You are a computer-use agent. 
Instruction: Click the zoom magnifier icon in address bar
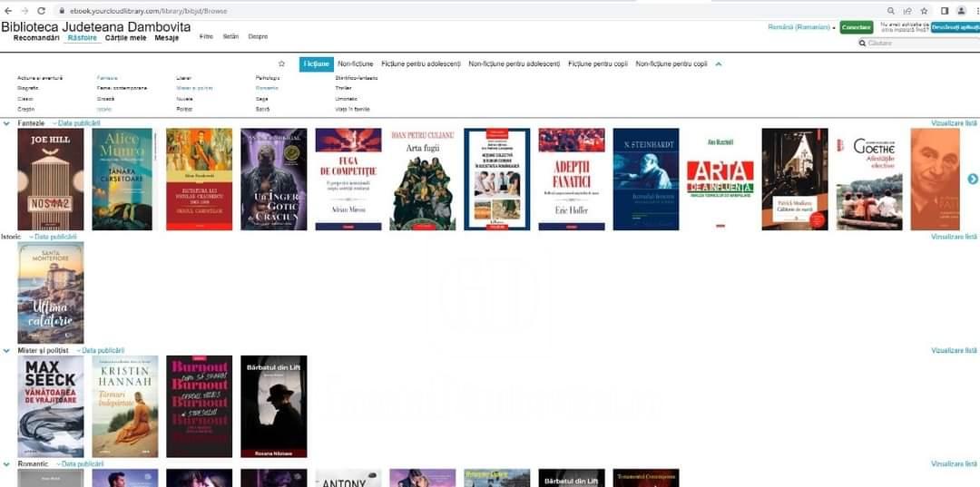(x=891, y=11)
